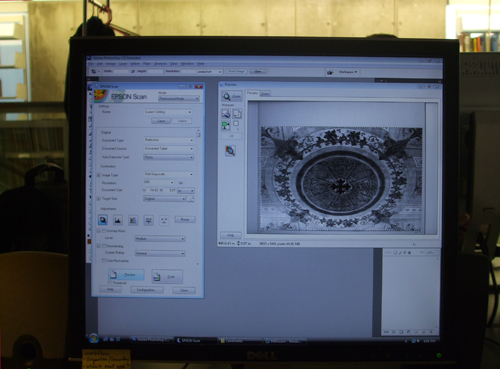Click the auto locate marquee icon
The image size is (500, 369).
click(x=226, y=126)
